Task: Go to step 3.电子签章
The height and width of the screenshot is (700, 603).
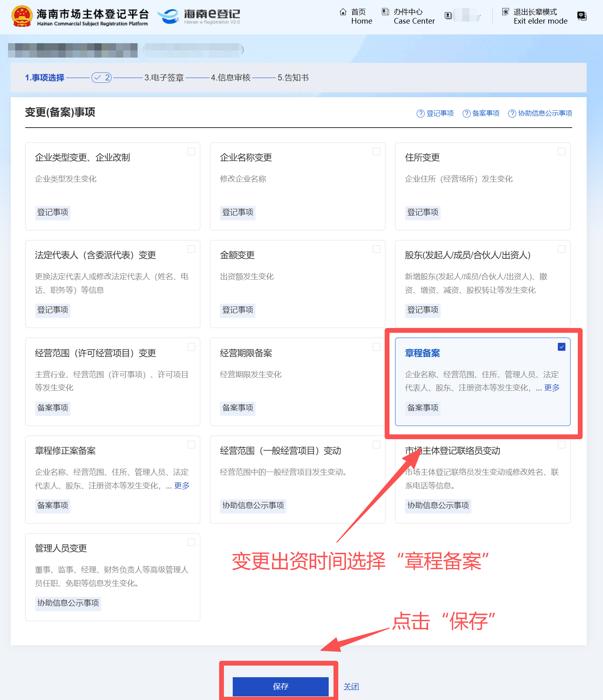Action: (x=164, y=78)
